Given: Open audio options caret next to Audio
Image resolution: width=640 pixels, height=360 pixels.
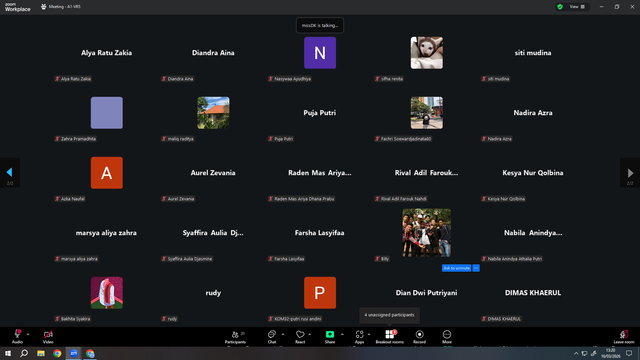Looking at the screenshot, I should point(28,334).
